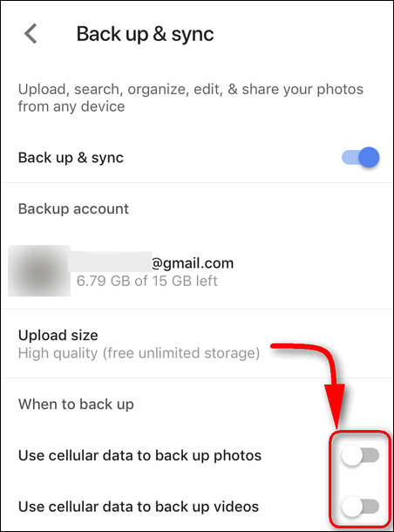The height and width of the screenshot is (532, 394).
Task: Enable cellular data for backing up videos
Action: click(360, 507)
